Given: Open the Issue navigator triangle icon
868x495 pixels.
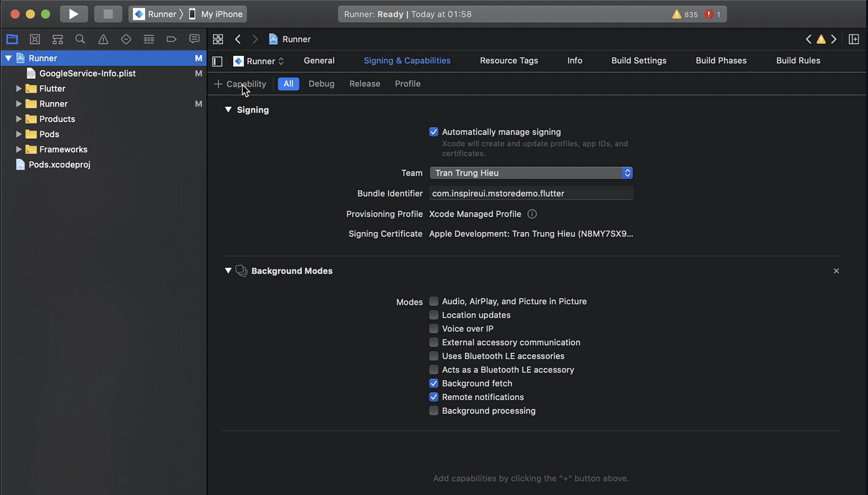Looking at the screenshot, I should point(103,39).
